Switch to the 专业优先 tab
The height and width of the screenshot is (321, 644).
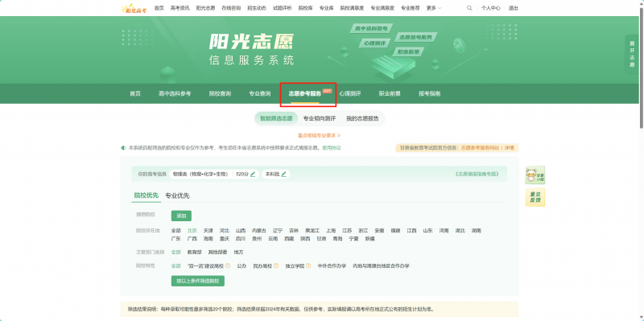[177, 195]
